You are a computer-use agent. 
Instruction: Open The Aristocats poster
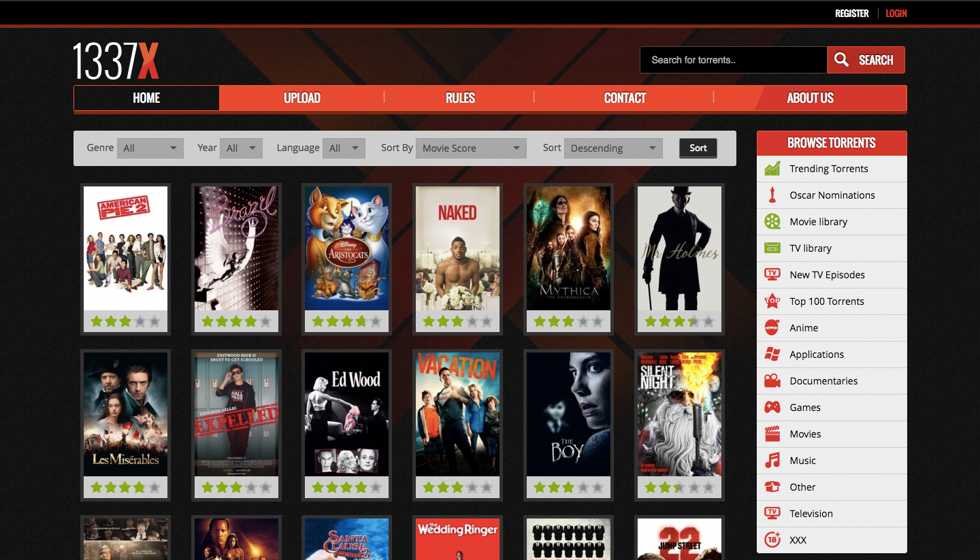[347, 248]
